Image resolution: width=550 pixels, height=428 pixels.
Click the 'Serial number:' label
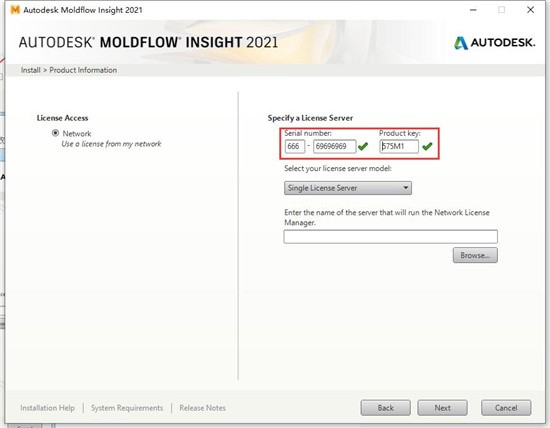pos(308,133)
